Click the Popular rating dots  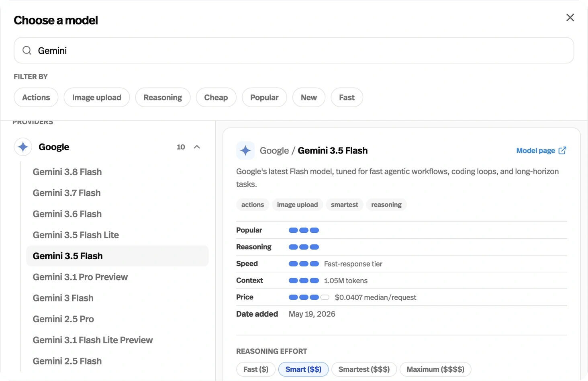304,230
